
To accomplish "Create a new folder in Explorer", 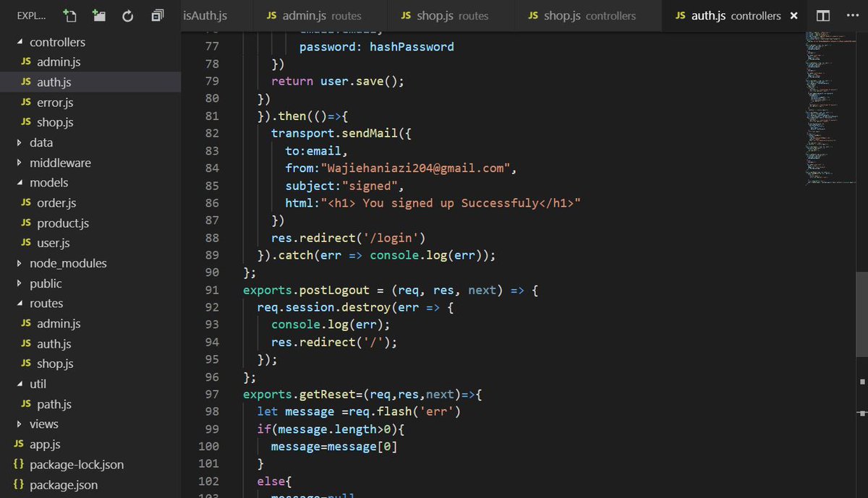I will coord(98,15).
